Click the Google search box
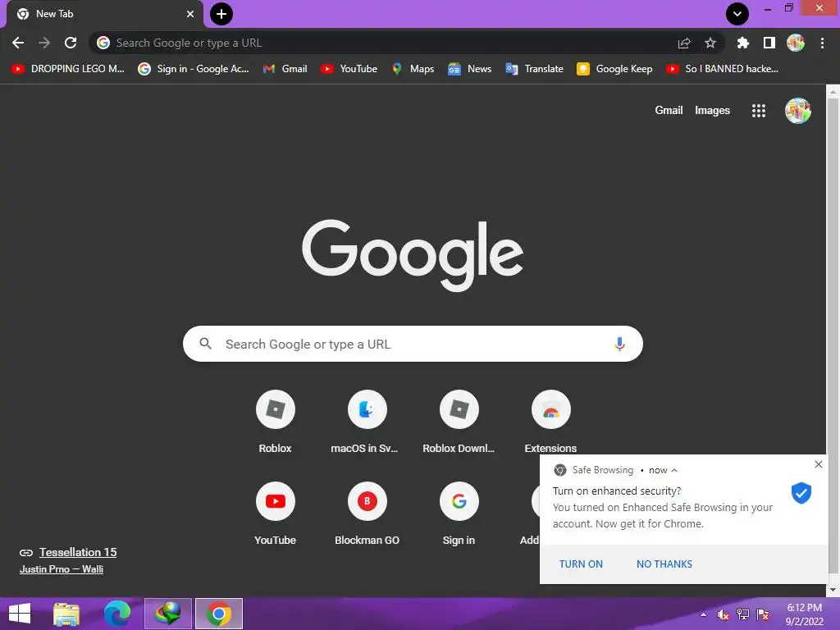Viewport: 840px width, 630px height. 413,344
